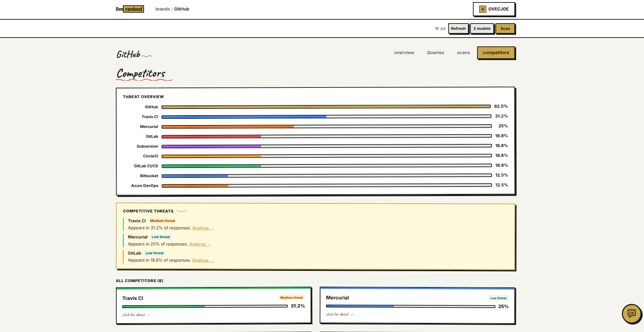The height and width of the screenshot is (332, 644).
Task: Select the competitors tab
Action: (x=496, y=53)
